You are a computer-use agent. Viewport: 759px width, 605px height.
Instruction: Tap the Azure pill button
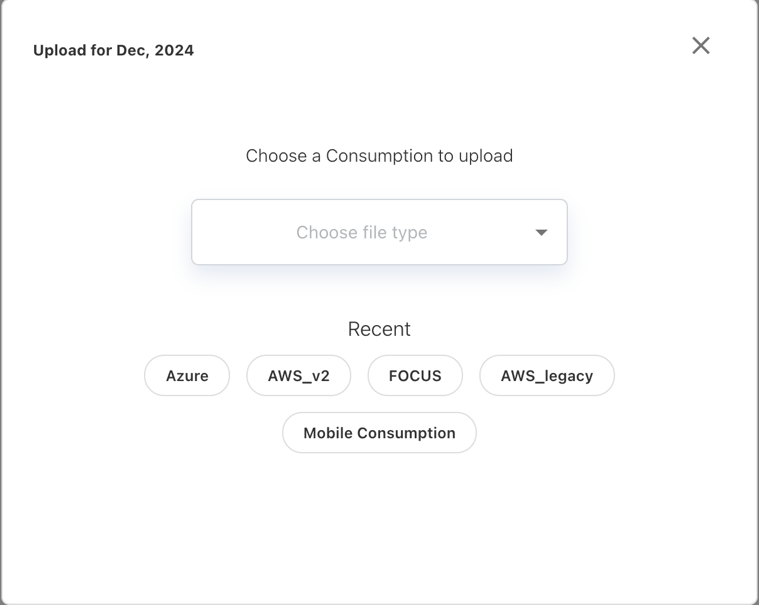pos(187,376)
